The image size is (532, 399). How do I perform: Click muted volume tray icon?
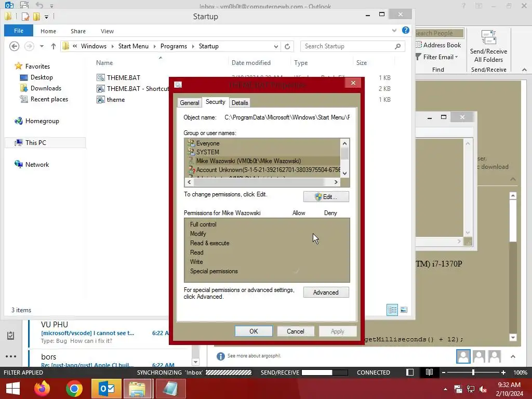483,389
